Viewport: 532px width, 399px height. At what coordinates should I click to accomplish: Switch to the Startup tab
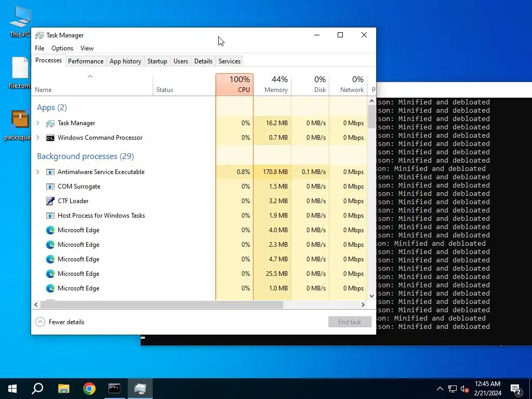click(157, 61)
